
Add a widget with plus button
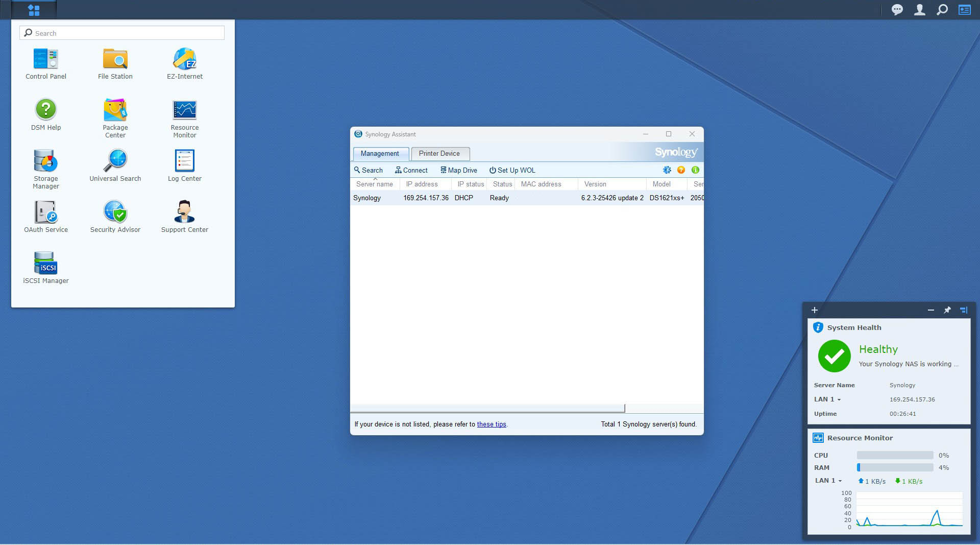[815, 310]
